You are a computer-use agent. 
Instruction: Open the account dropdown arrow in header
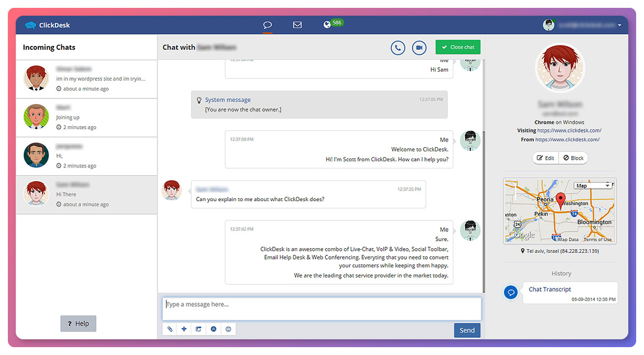coord(620,25)
